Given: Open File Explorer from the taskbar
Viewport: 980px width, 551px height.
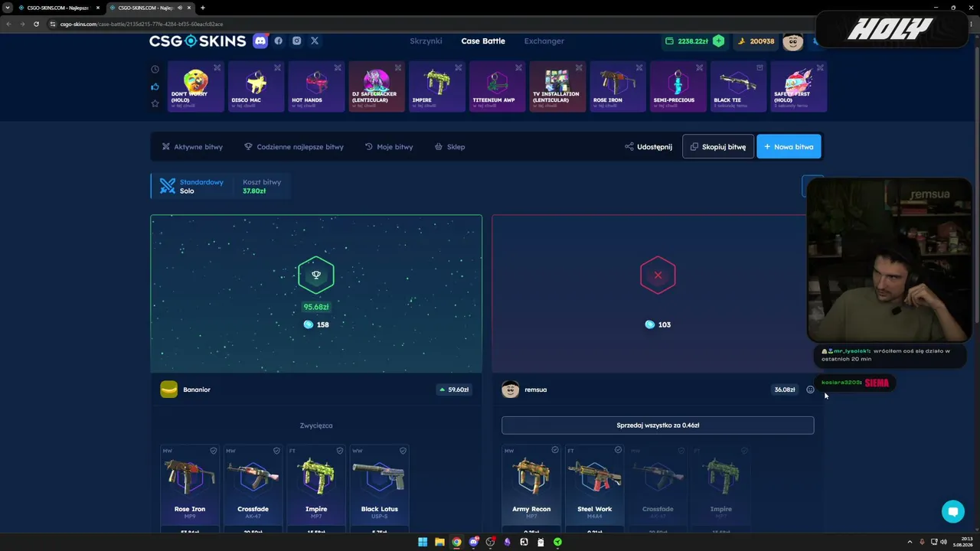Looking at the screenshot, I should coord(439,542).
